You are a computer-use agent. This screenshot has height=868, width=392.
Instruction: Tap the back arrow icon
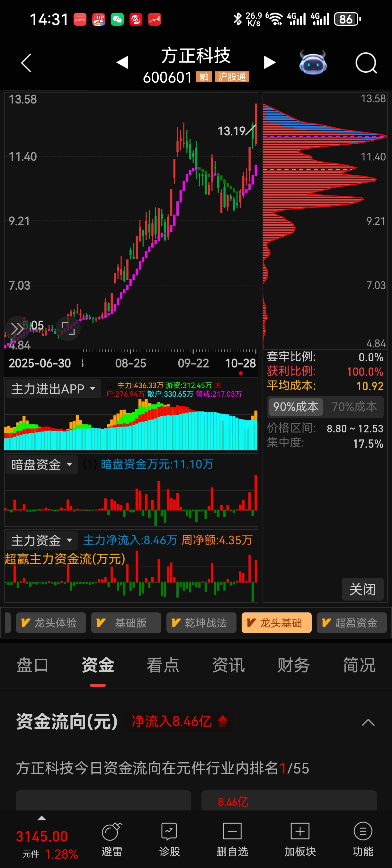point(26,63)
